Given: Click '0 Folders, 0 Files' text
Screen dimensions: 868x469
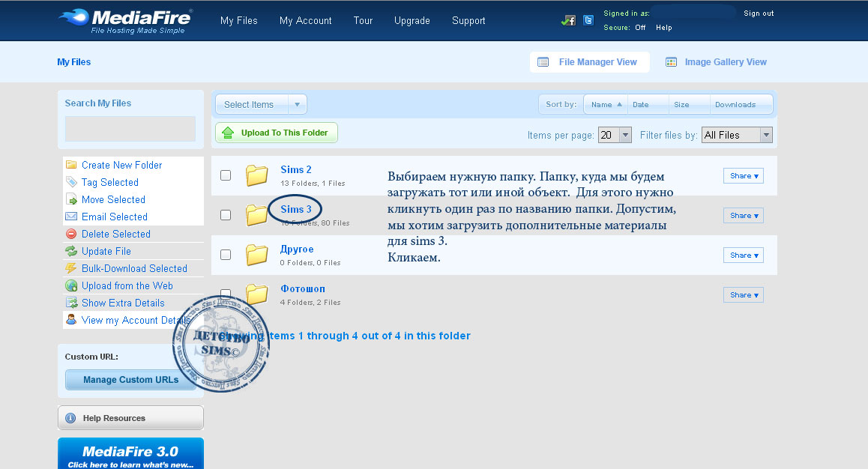Looking at the screenshot, I should pos(310,263).
